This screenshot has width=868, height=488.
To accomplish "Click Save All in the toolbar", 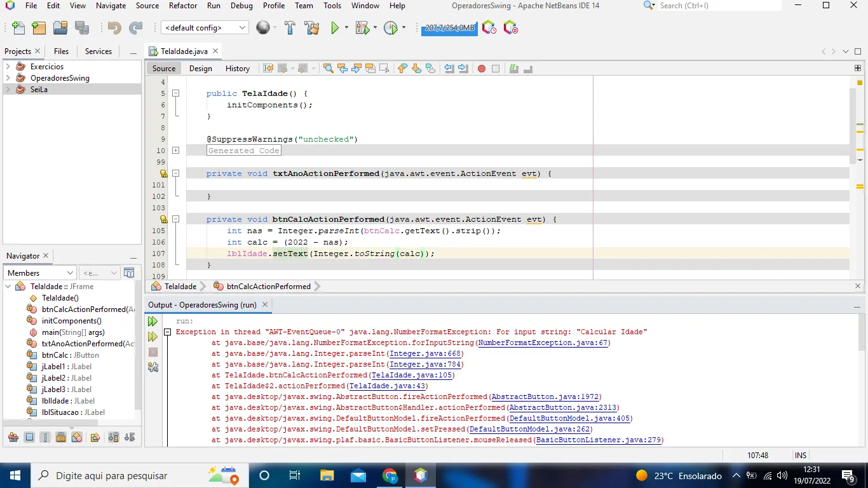I will click(81, 28).
